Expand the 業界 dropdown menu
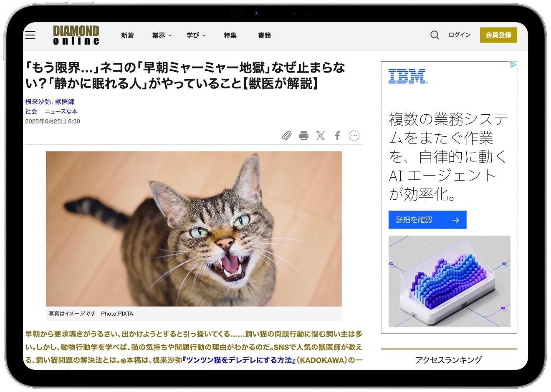This screenshot has width=551, height=392. point(162,35)
